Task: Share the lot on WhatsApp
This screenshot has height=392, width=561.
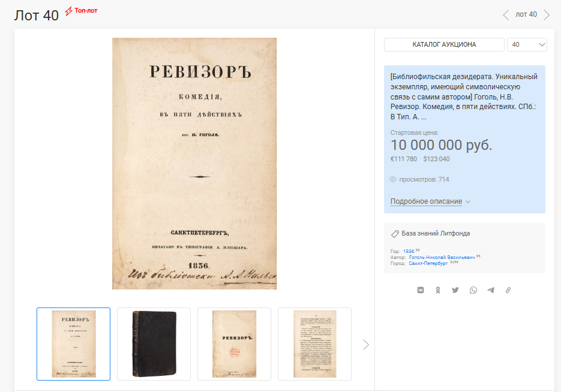Action: (473, 290)
